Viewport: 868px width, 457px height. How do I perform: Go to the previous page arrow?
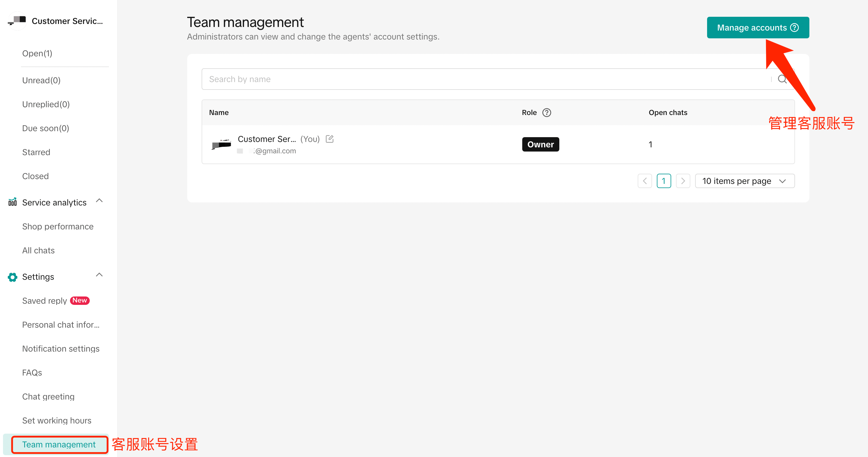tap(645, 181)
